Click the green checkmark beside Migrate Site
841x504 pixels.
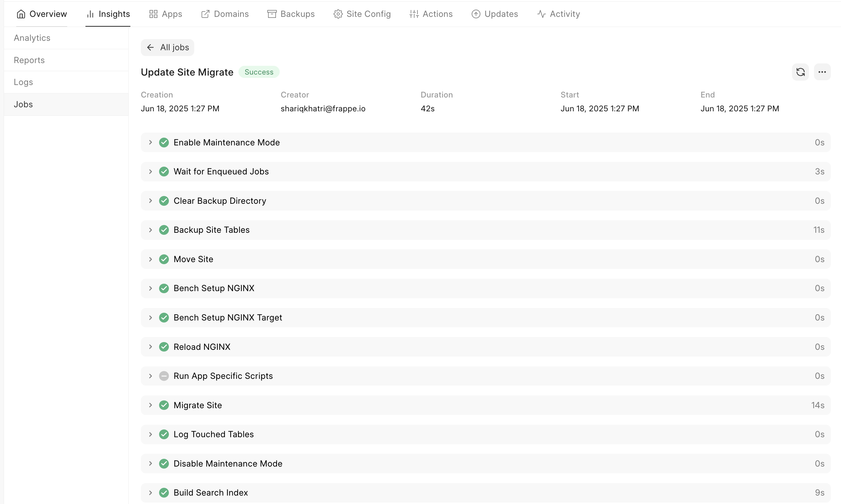pos(164,405)
